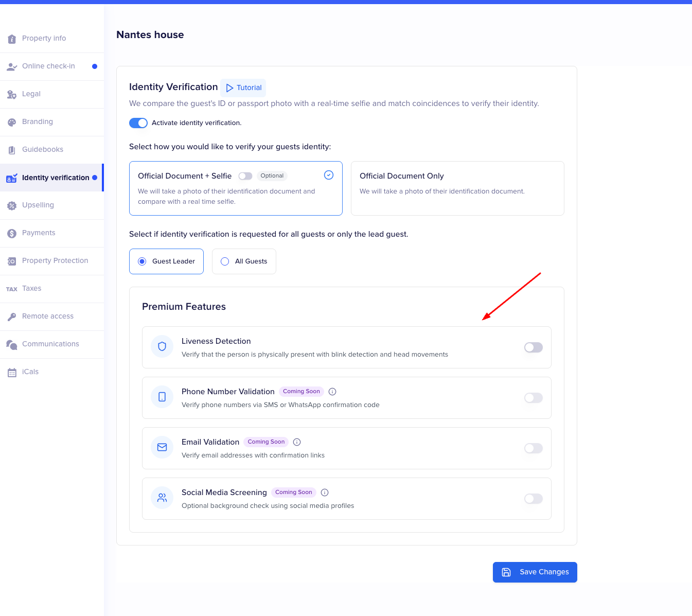The width and height of the screenshot is (692, 616).
Task: Click the Payments dollar icon
Action: tap(12, 234)
